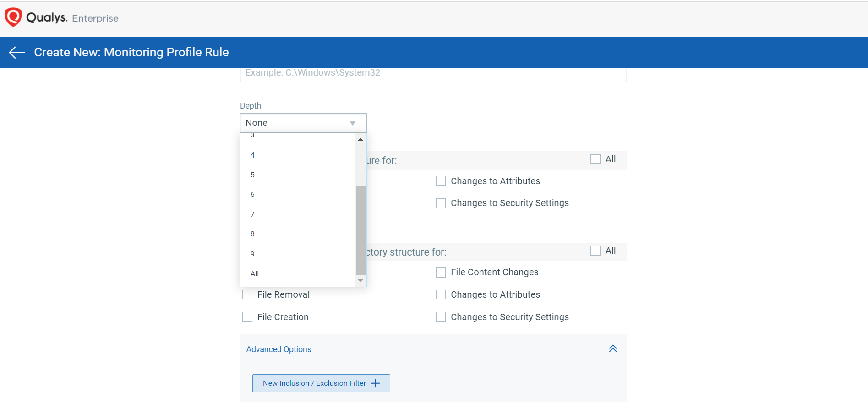Image resolution: width=868 pixels, height=419 pixels.
Task: Check File Content Changes option
Action: point(441,272)
